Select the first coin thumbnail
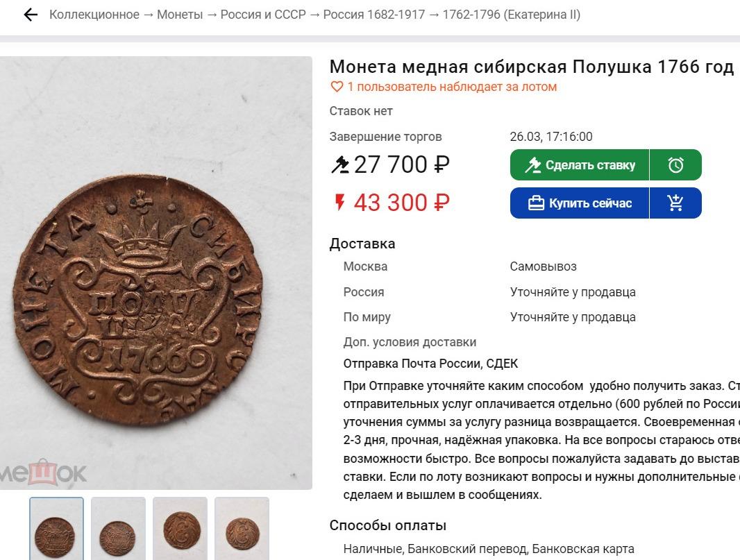Image resolution: width=740 pixels, height=560 pixels. [x=56, y=529]
